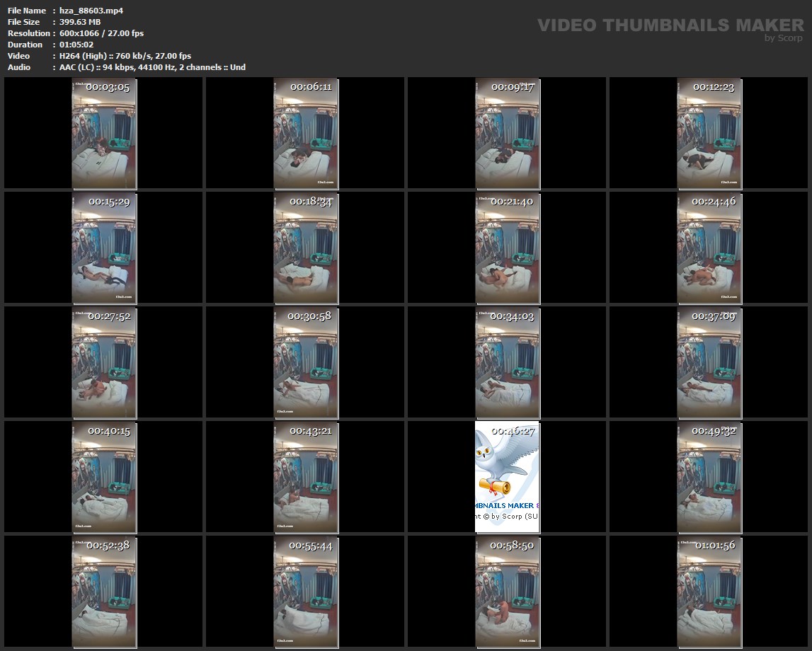This screenshot has height=651, width=812.
Task: Click the file name hza_88603.mp4
Action: [91, 11]
